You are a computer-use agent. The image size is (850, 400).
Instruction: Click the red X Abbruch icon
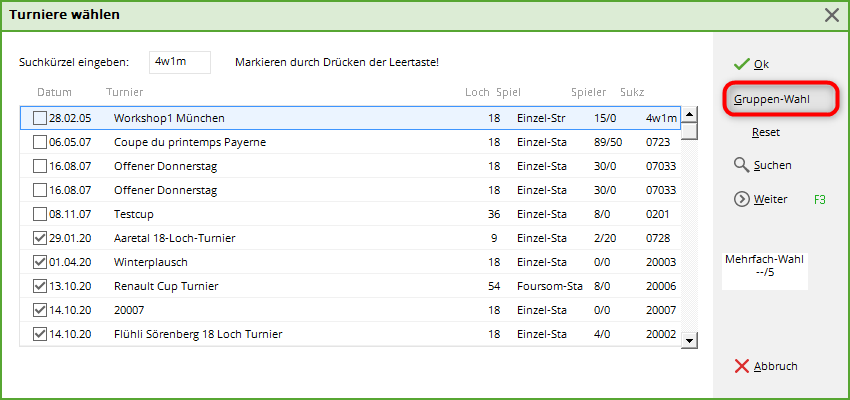coord(741,366)
